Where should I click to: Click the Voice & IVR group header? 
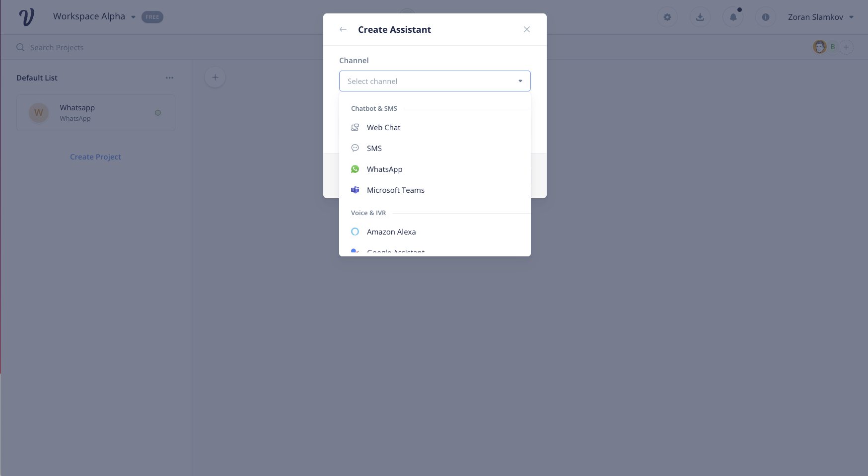pyautogui.click(x=368, y=213)
